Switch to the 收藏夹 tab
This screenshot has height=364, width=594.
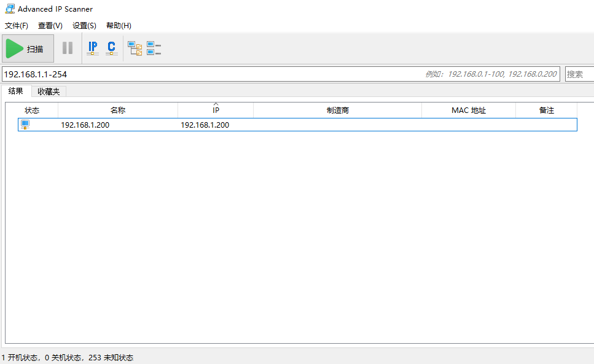(49, 91)
